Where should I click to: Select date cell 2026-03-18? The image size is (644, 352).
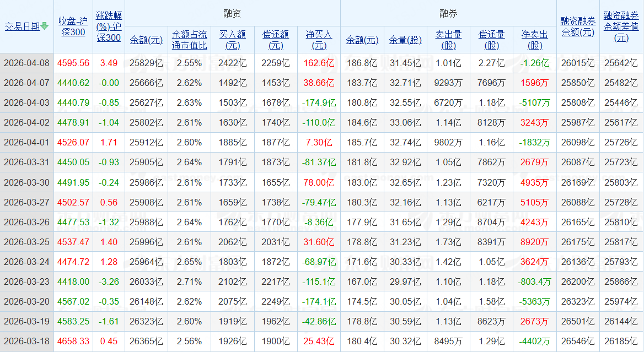pyautogui.click(x=26, y=342)
